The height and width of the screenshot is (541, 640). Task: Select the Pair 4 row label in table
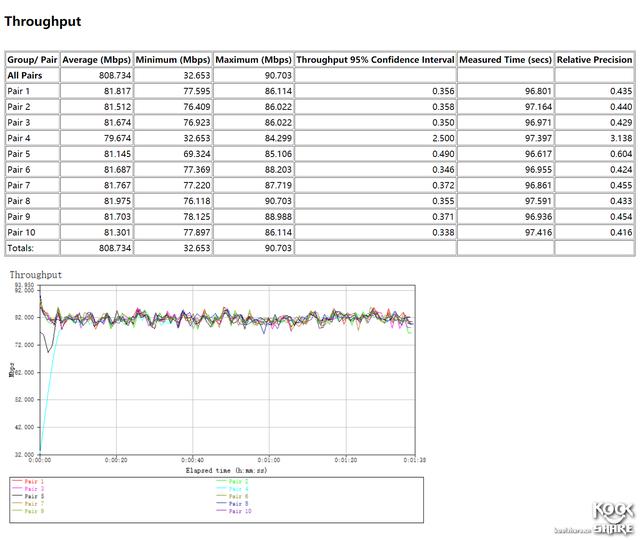coord(19,138)
